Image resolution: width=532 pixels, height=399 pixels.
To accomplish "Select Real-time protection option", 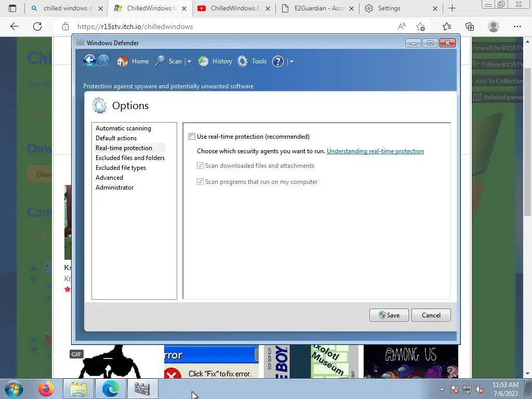I will [124, 148].
